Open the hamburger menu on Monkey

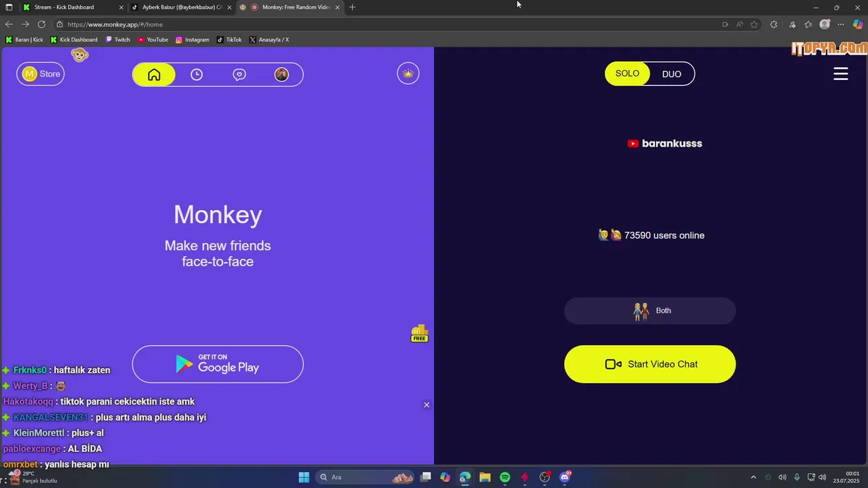841,74
